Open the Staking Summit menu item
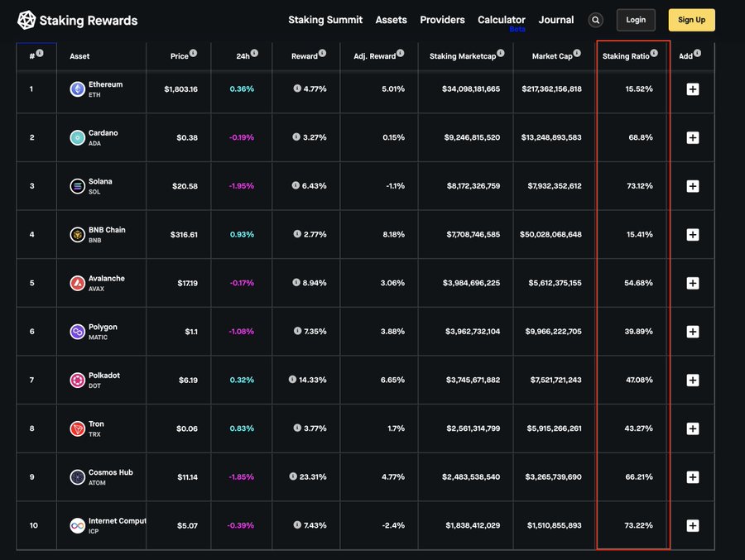 (325, 20)
